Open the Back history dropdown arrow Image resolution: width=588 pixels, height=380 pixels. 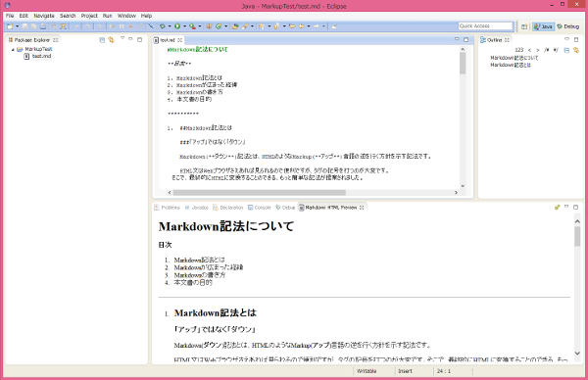309,26
